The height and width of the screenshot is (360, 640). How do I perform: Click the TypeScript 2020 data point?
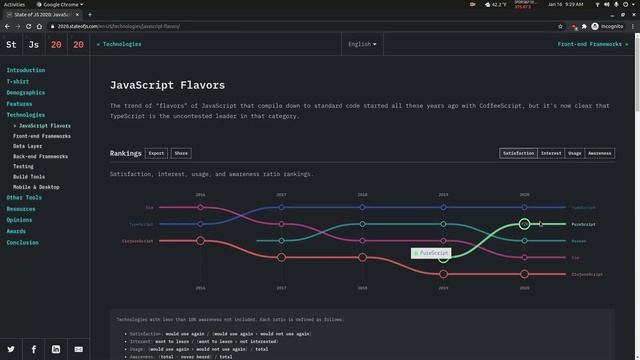(x=524, y=207)
